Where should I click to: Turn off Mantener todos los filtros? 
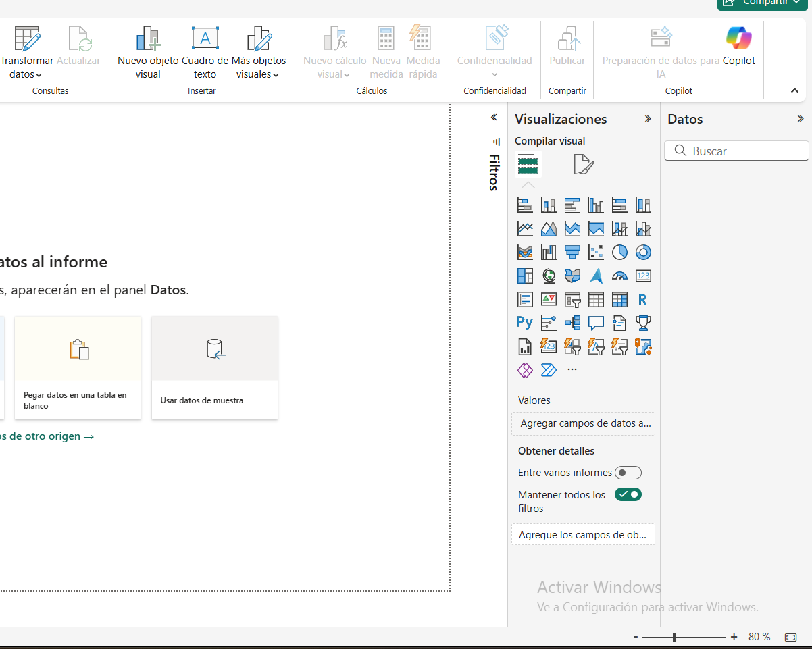(628, 494)
